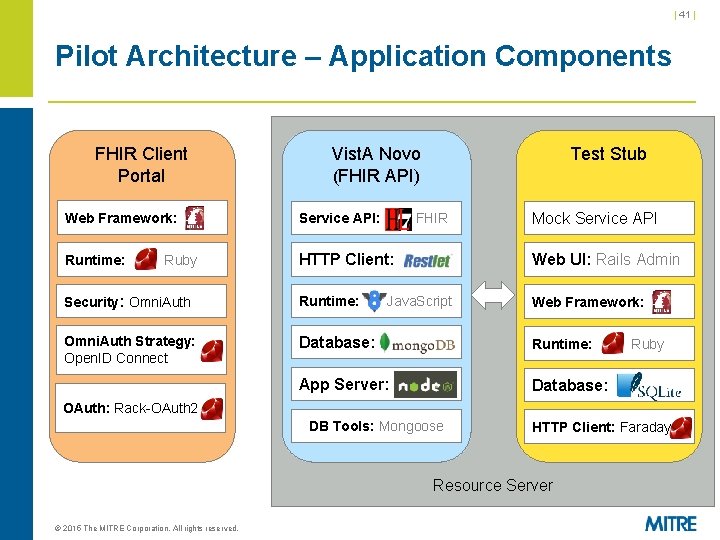Click the Ruby gem beside Rack-OAuth2
The width and height of the screenshot is (720, 540).
(212, 409)
